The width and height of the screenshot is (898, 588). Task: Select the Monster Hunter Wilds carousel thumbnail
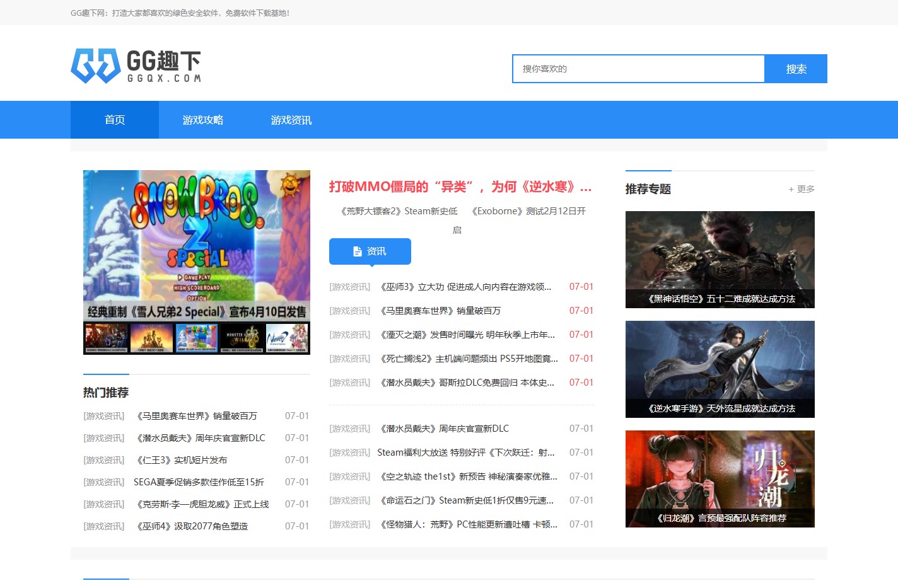pos(242,338)
